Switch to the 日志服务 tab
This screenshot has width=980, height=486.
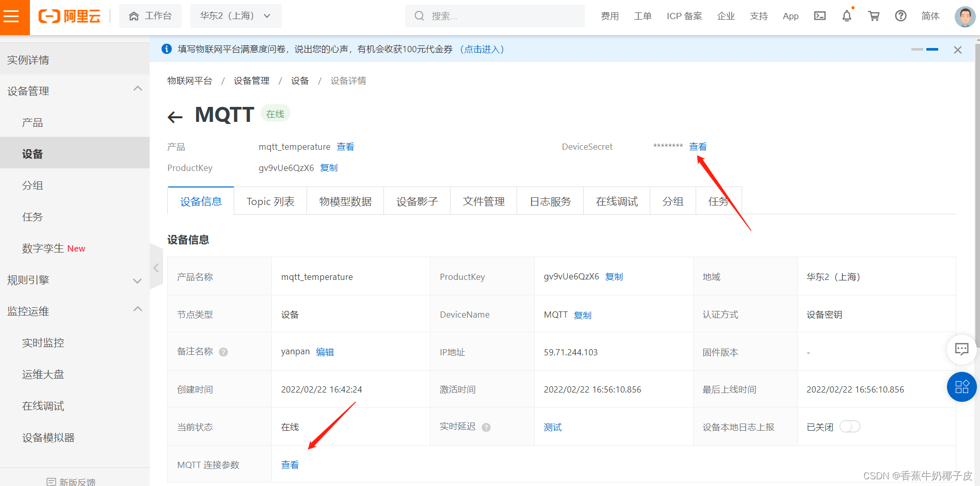pyautogui.click(x=550, y=201)
